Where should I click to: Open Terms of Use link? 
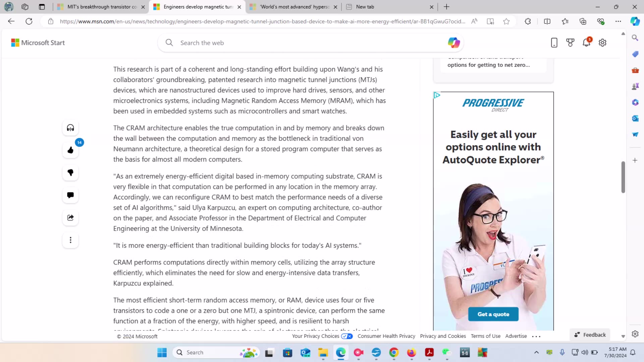[485, 336]
